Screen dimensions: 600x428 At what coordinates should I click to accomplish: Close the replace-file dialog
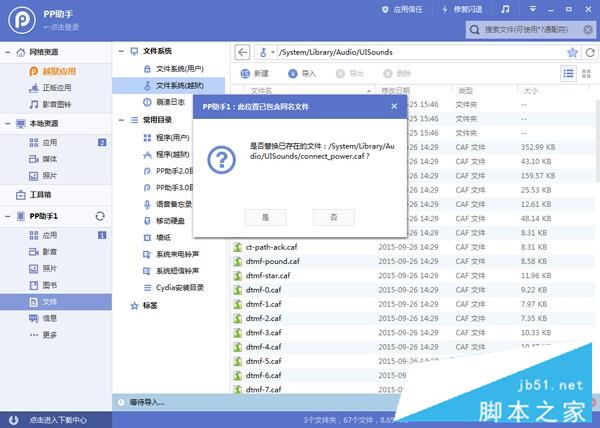tap(394, 106)
